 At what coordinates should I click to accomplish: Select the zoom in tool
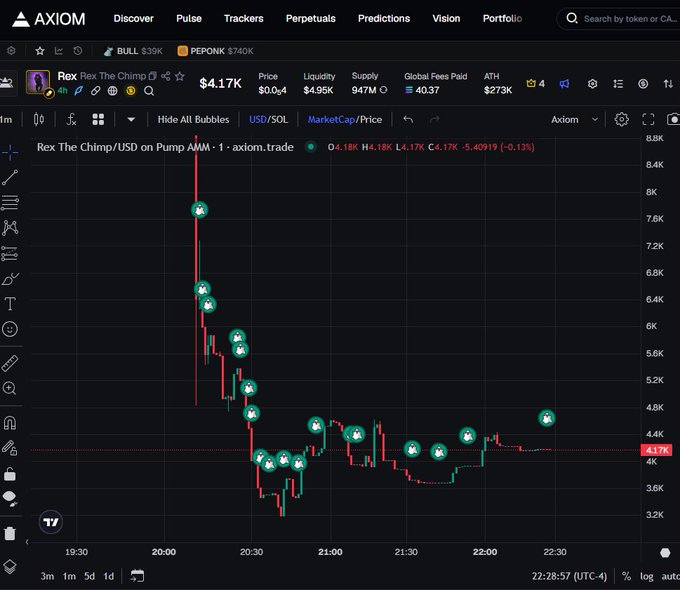[10, 388]
